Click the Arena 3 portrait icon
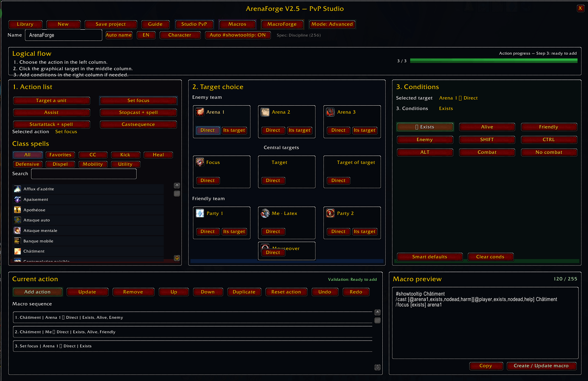Screen dimensions: 588x381 click(x=330, y=112)
